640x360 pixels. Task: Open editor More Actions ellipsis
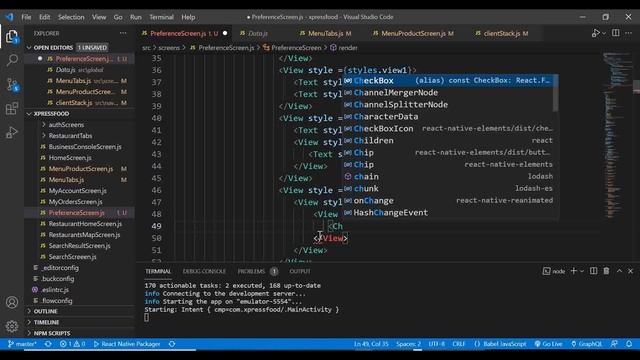pyautogui.click(x=629, y=33)
